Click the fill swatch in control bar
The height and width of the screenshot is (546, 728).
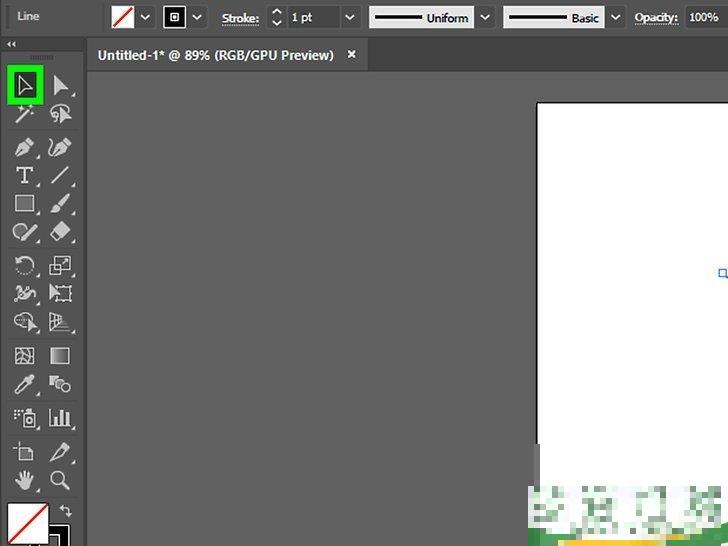point(123,18)
